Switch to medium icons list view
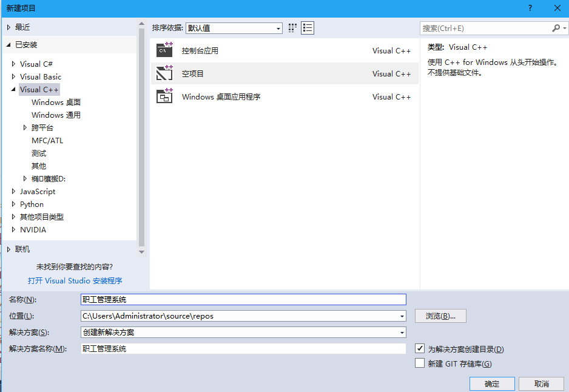569x392 pixels. (308, 28)
